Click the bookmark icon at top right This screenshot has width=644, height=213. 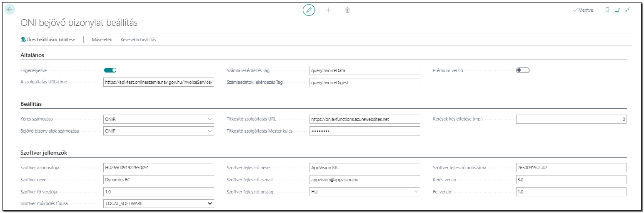click(607, 10)
